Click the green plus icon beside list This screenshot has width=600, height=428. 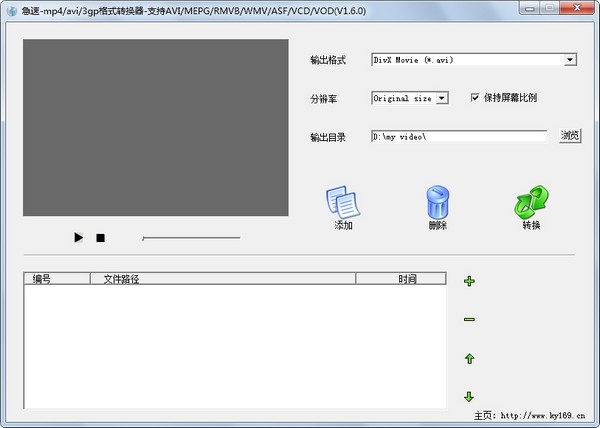pyautogui.click(x=469, y=281)
